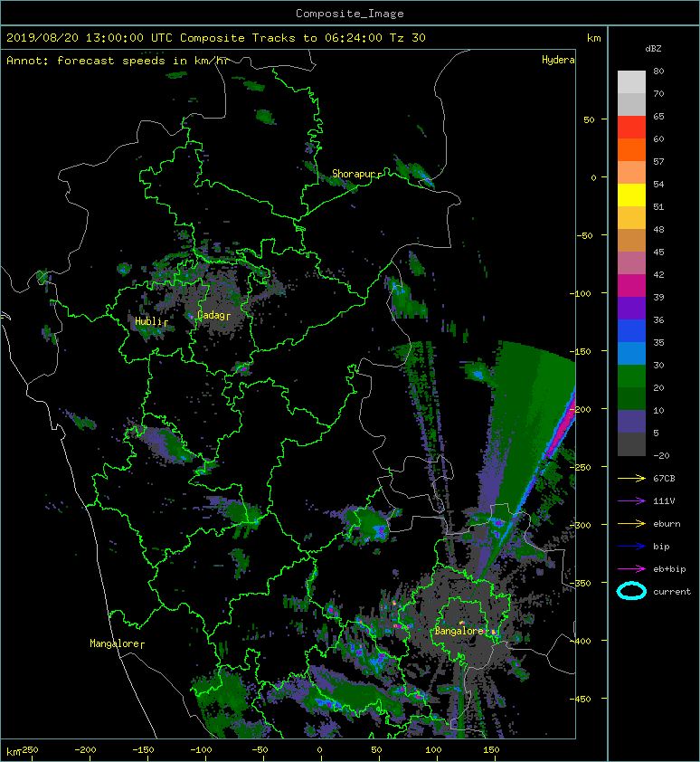The image size is (700, 762).
Task: Click the 111V legend label
Action: [664, 501]
